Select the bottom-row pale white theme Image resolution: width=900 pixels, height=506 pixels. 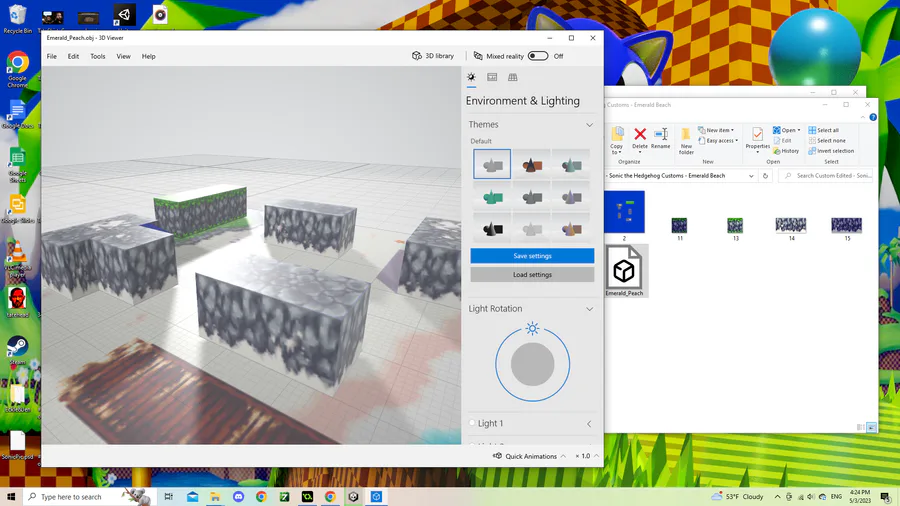(532, 228)
